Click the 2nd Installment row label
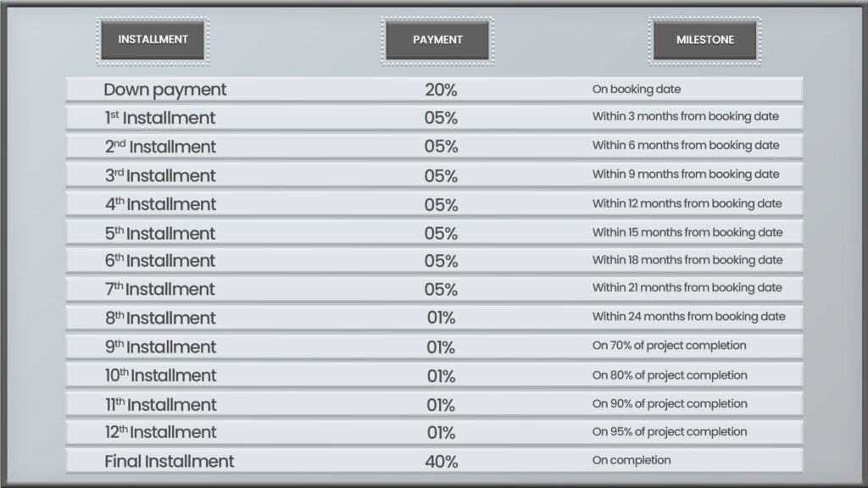868x488 pixels. click(160, 147)
